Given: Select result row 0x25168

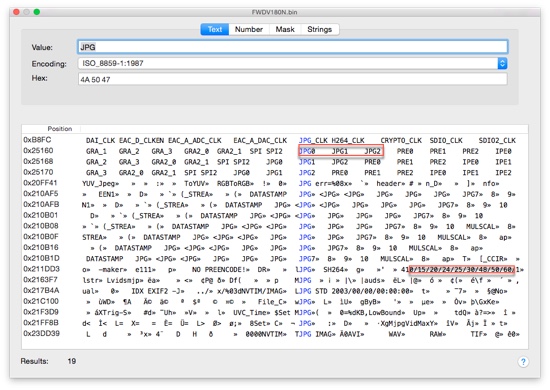Looking at the screenshot, I should [275, 162].
